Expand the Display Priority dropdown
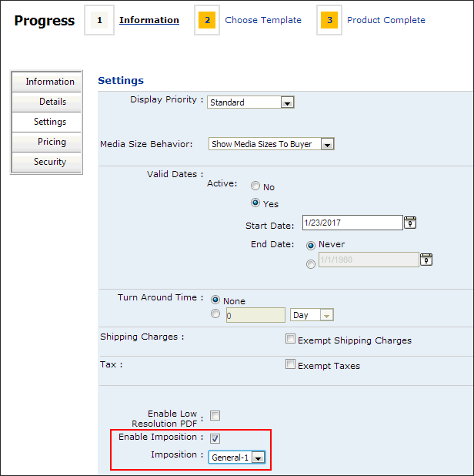Screen dimensions: 474x476 click(286, 102)
